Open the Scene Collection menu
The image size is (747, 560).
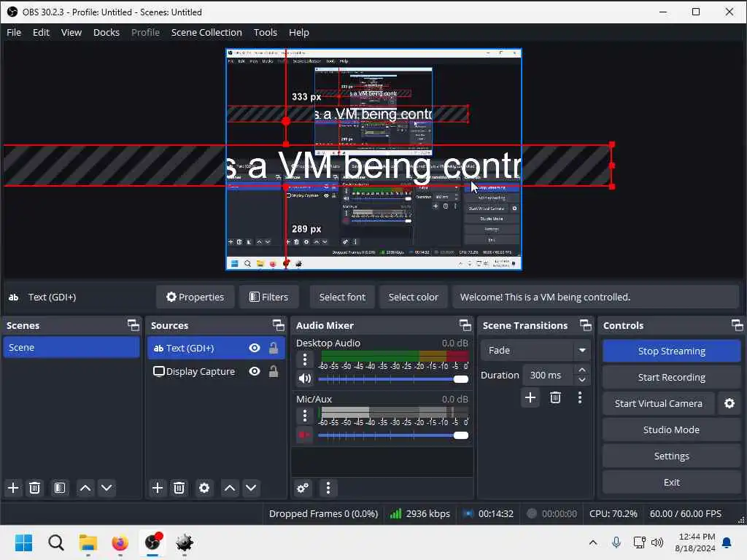(x=206, y=32)
